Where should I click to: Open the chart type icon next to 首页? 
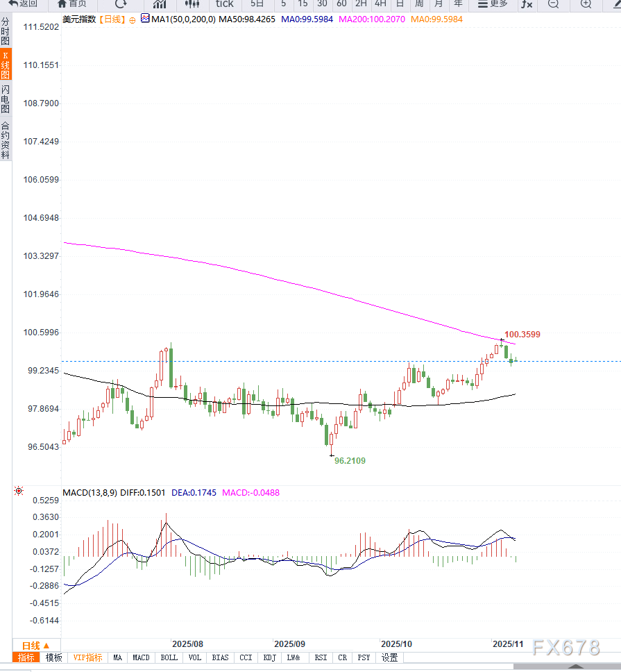(x=160, y=5)
